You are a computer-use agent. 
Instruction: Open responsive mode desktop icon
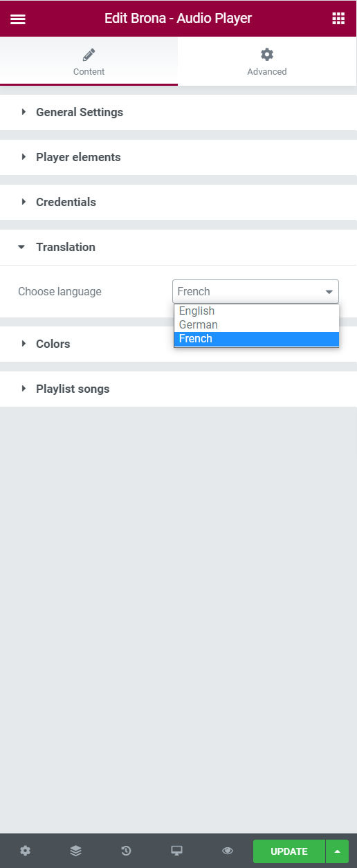[176, 851]
